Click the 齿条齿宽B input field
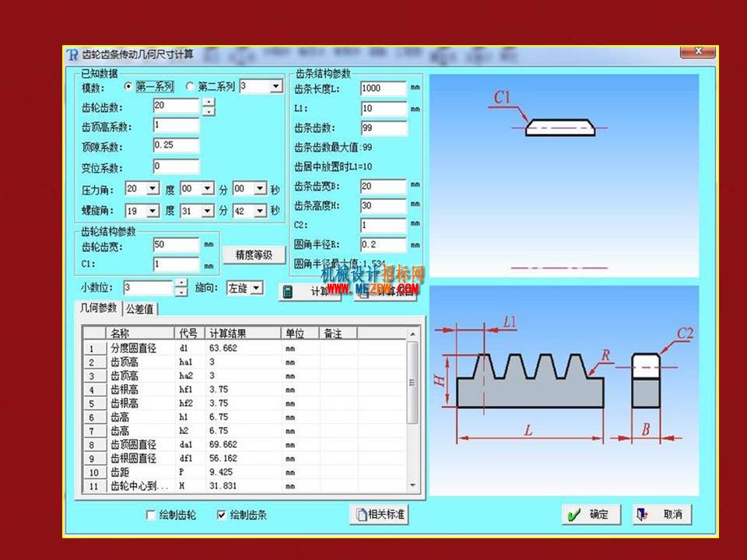The image size is (747, 560). [x=384, y=186]
